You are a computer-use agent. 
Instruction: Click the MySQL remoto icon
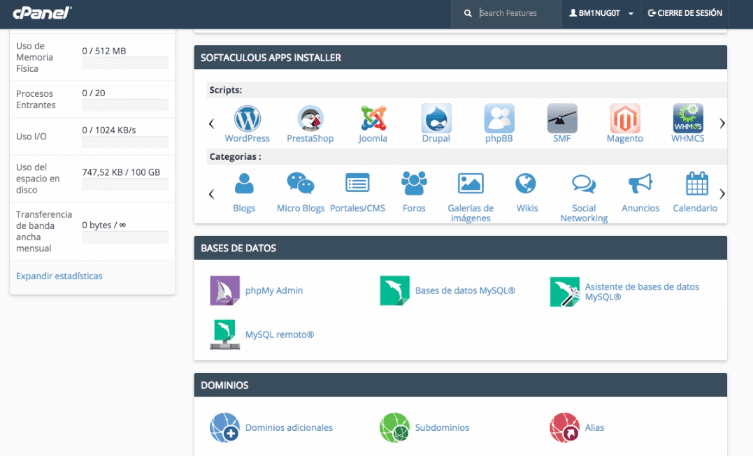(225, 335)
